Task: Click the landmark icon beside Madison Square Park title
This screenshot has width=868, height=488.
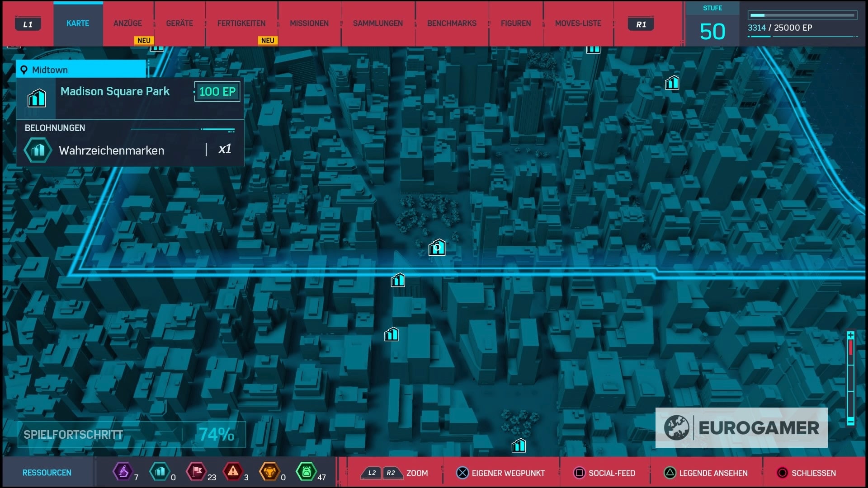Action: [x=37, y=98]
